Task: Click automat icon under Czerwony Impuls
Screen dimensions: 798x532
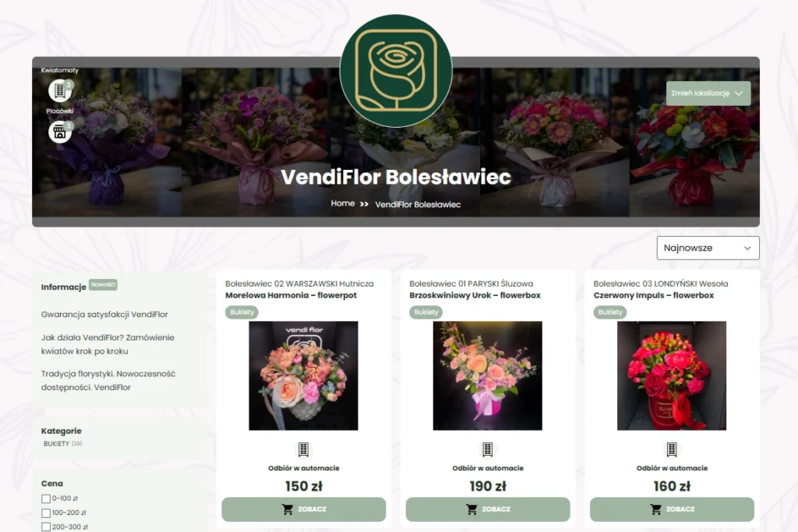Action: tap(672, 449)
